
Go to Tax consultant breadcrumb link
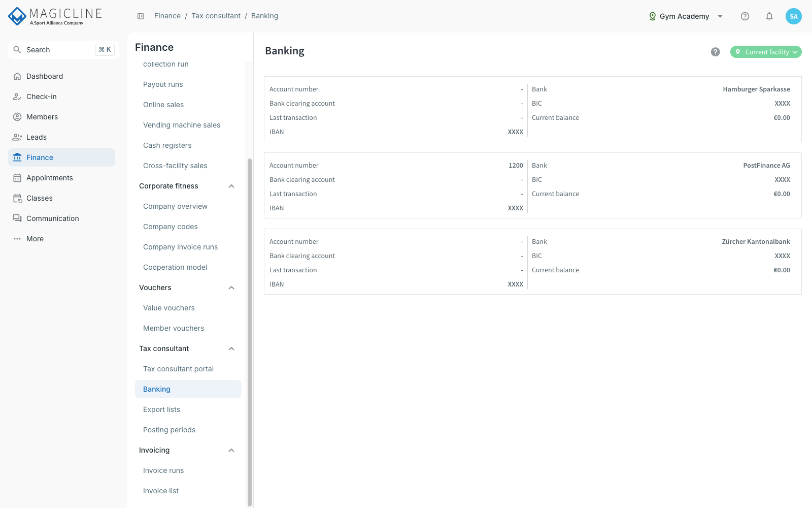[216, 16]
